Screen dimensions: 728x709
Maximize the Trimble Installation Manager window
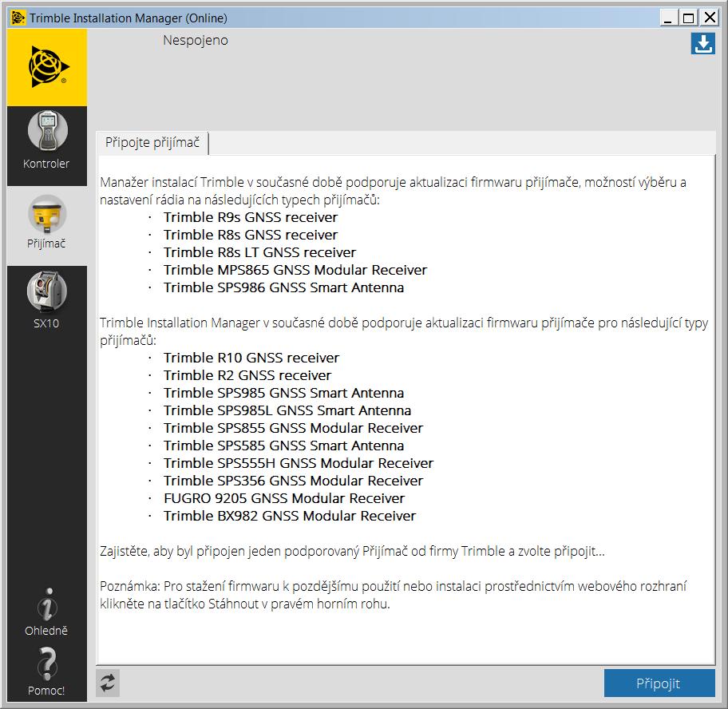point(689,18)
